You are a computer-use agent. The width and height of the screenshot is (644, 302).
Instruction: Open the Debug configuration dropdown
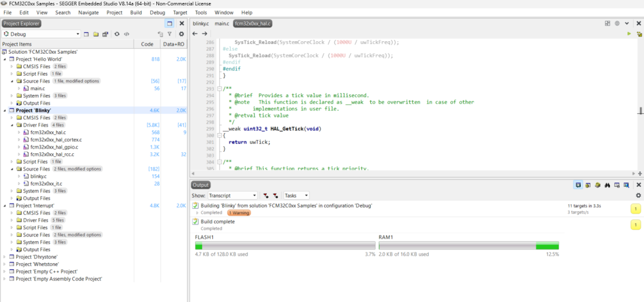pos(78,34)
